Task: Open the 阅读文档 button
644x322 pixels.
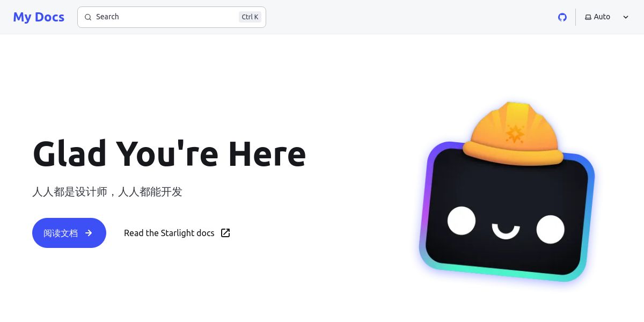Action: click(69, 233)
